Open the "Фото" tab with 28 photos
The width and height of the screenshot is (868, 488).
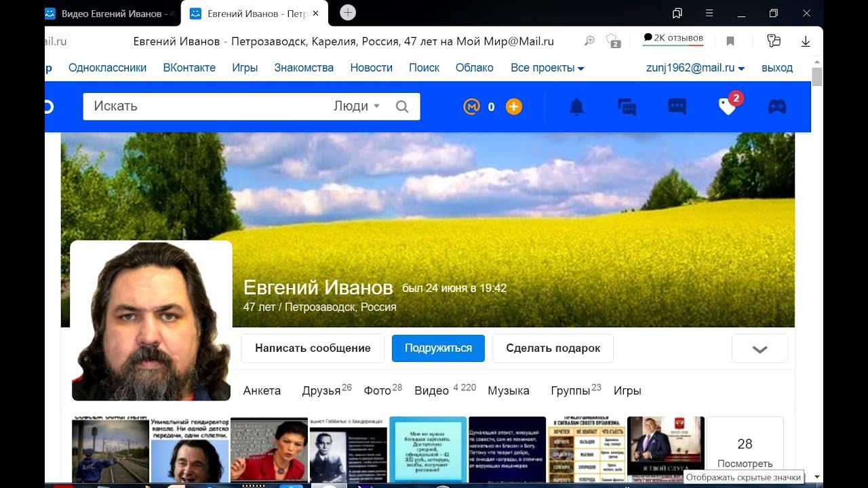click(x=383, y=390)
